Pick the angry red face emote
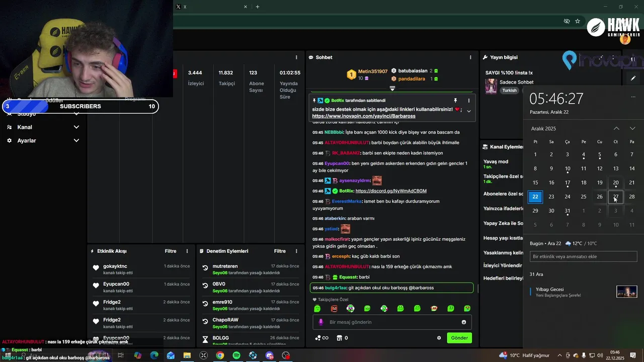The height and width of the screenshot is (362, 644). click(334, 308)
